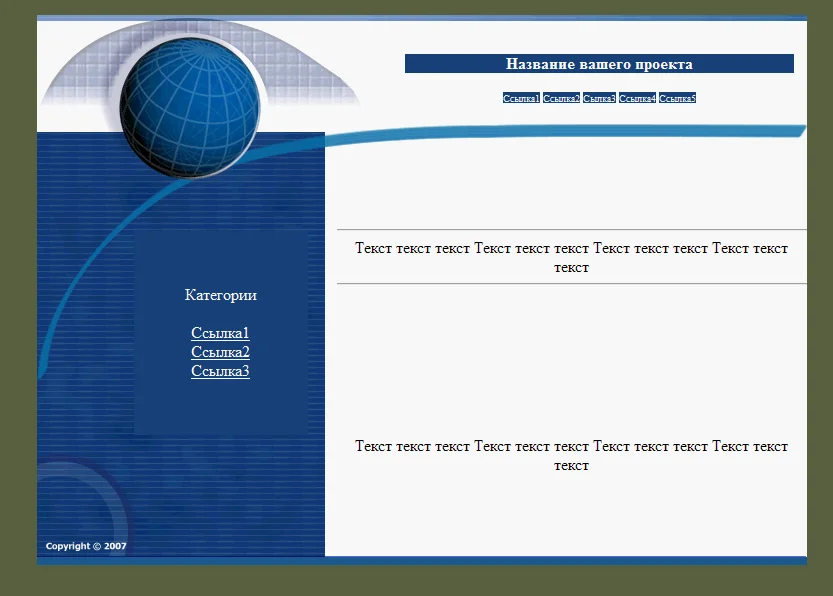Select the Категории heading in the sidebar

pyautogui.click(x=220, y=295)
